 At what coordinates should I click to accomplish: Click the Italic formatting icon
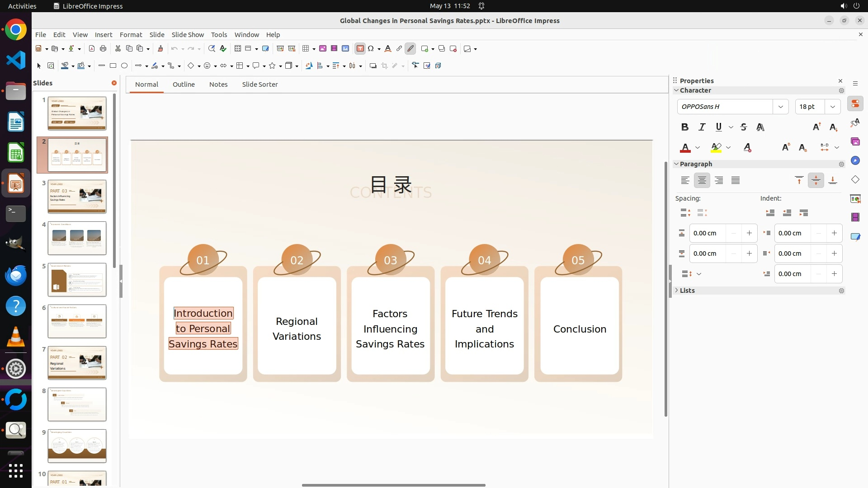(702, 127)
